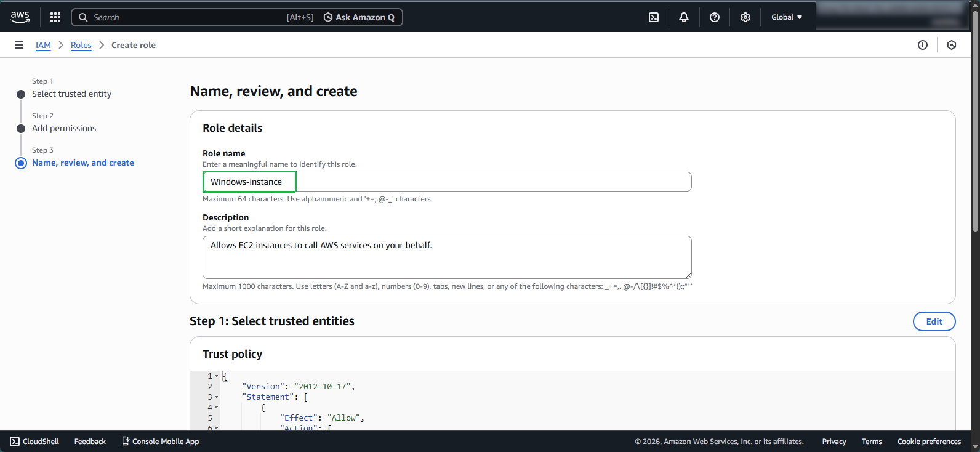Image resolution: width=980 pixels, height=452 pixels.
Task: Open the AWS services grid menu
Action: coord(55,17)
